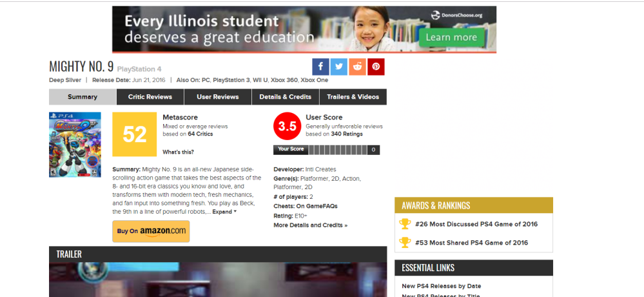Set a rating on Your Score bar
The image size is (644, 297).
coord(338,150)
